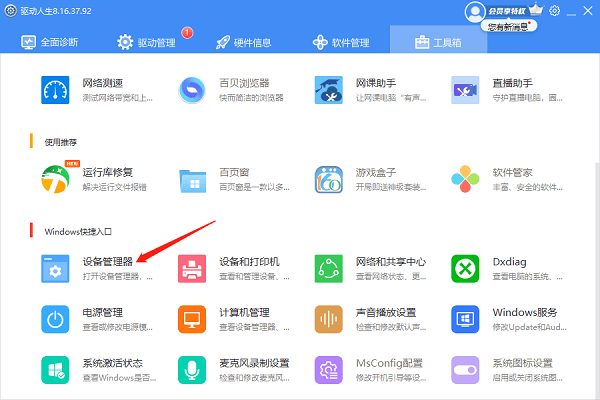This screenshot has height=400, width=600.
Task: Open 游戏盒子 game box
Action: (329, 180)
